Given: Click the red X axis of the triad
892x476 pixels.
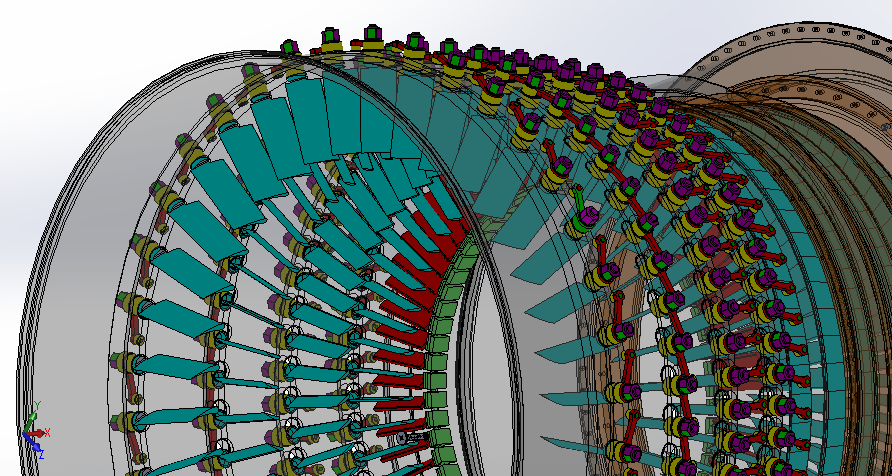Looking at the screenshot, I should click(38, 433).
